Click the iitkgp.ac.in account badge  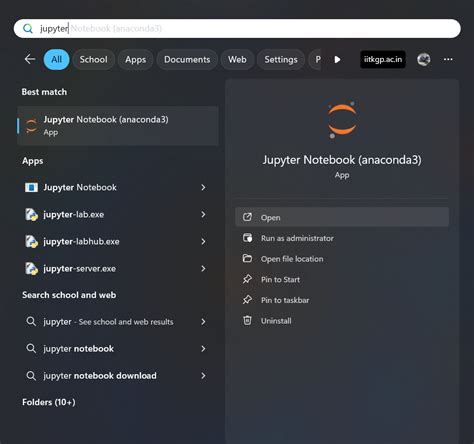click(x=383, y=59)
